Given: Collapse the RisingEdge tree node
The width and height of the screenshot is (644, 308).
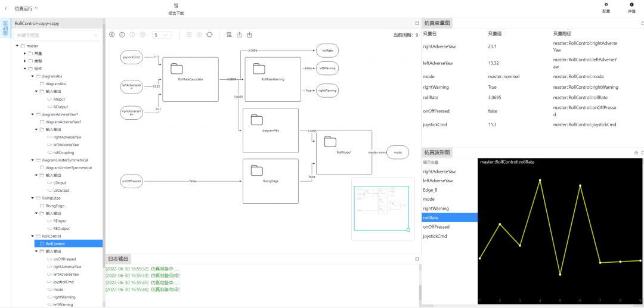Looking at the screenshot, I should (x=32, y=198).
